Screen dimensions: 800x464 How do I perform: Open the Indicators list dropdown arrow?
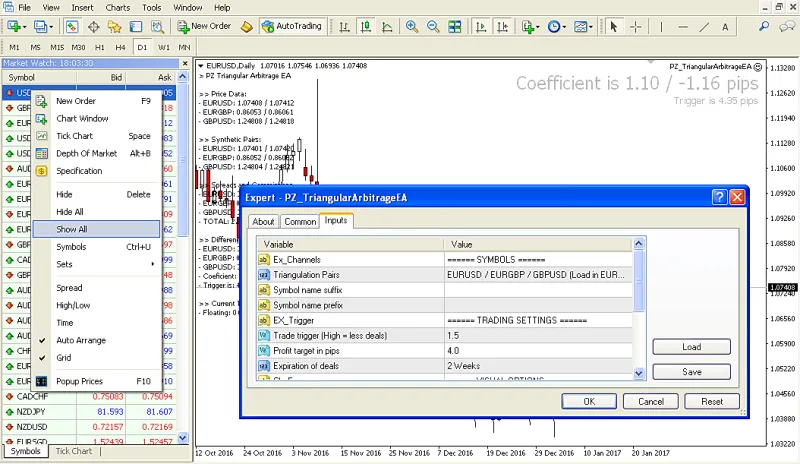(538, 27)
